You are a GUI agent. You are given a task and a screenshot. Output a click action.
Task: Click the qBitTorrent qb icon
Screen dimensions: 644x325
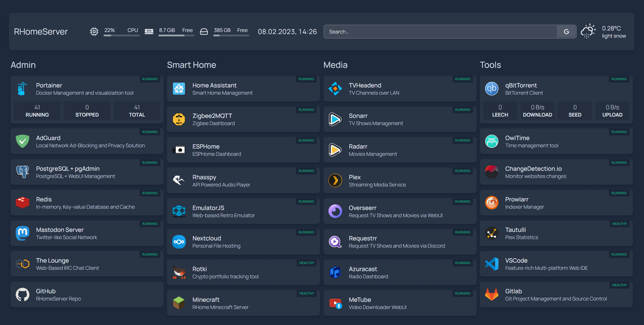(492, 89)
